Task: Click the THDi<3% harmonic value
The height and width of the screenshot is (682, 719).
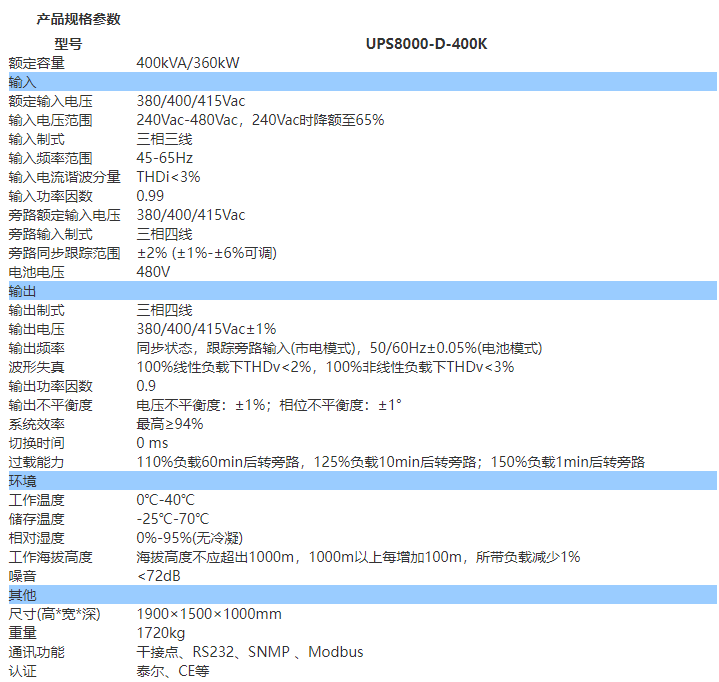Action: [168, 177]
